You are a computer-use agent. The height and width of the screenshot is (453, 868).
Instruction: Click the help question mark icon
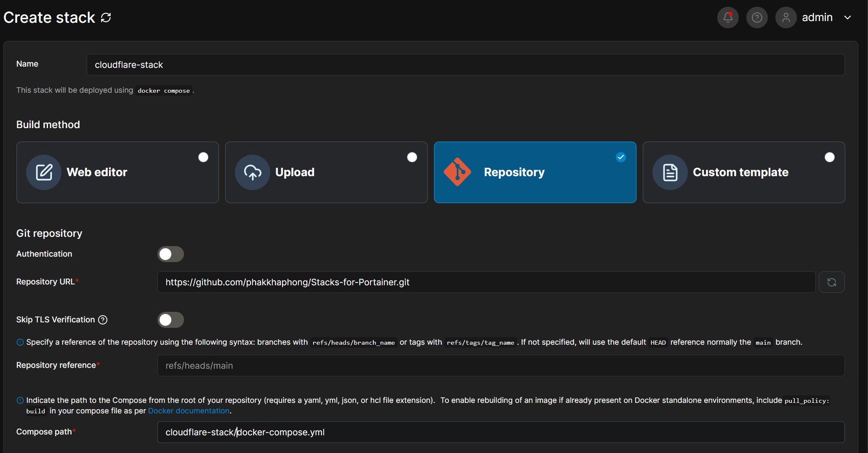click(x=756, y=17)
